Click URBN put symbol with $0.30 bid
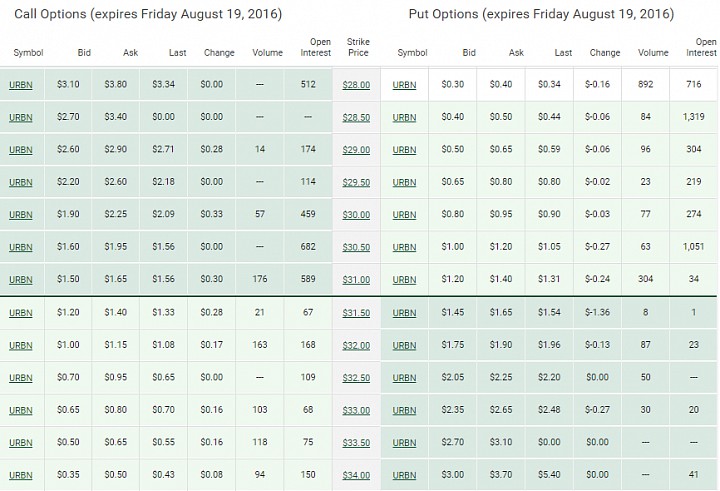 (x=404, y=85)
